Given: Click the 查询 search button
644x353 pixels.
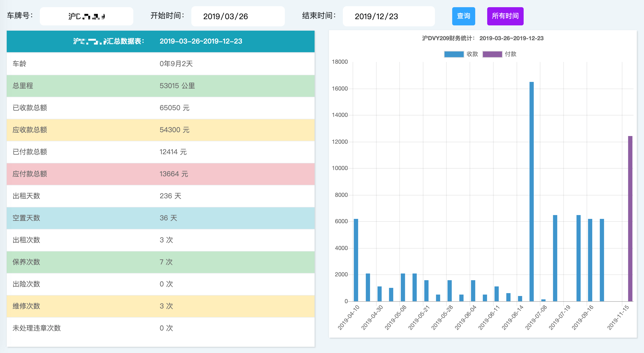Looking at the screenshot, I should click(463, 16).
